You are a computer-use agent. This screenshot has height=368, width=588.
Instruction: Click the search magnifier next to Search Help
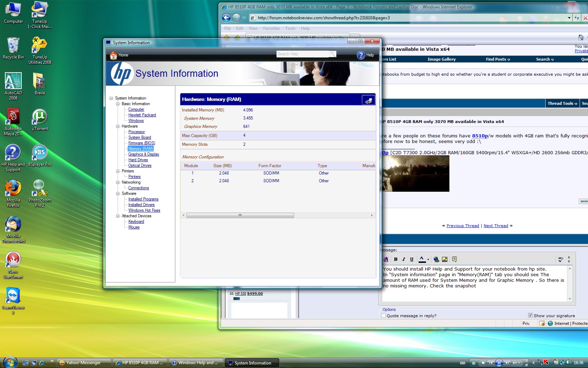(x=332, y=54)
